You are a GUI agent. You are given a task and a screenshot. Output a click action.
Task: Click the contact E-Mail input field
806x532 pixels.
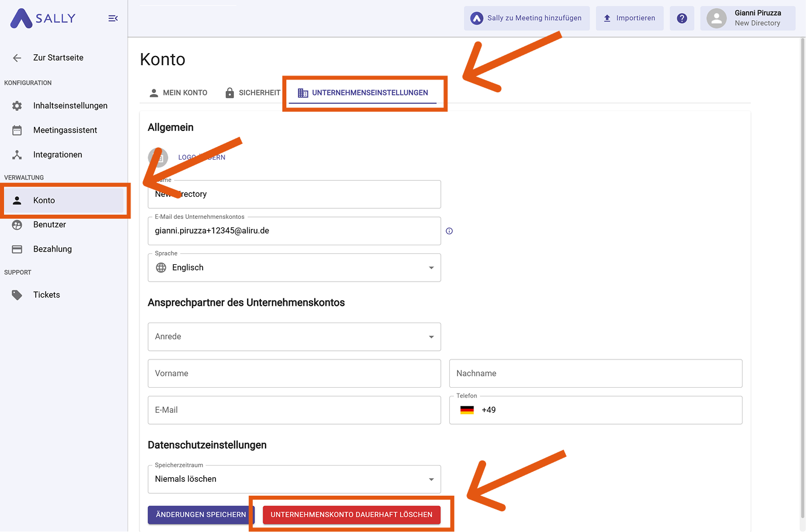[294, 410]
